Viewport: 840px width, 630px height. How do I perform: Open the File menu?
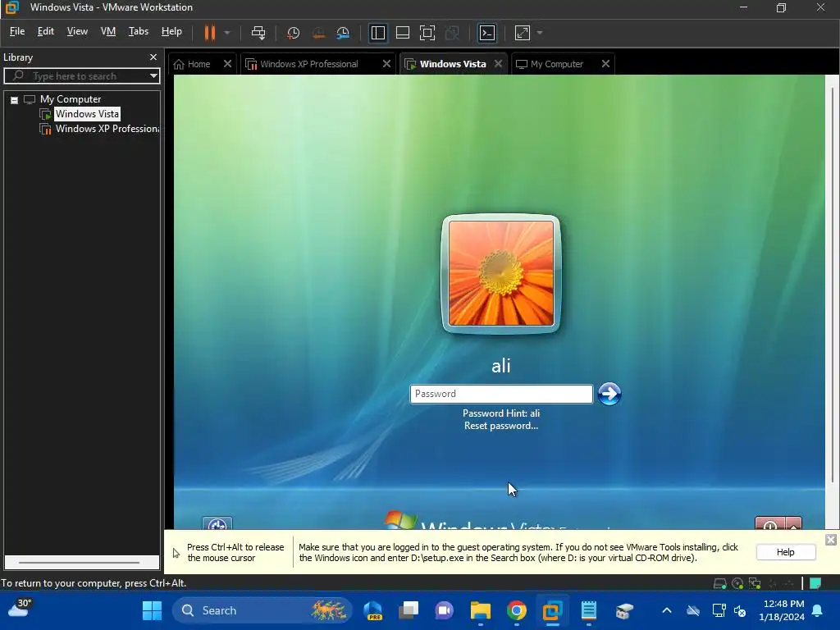click(x=17, y=31)
